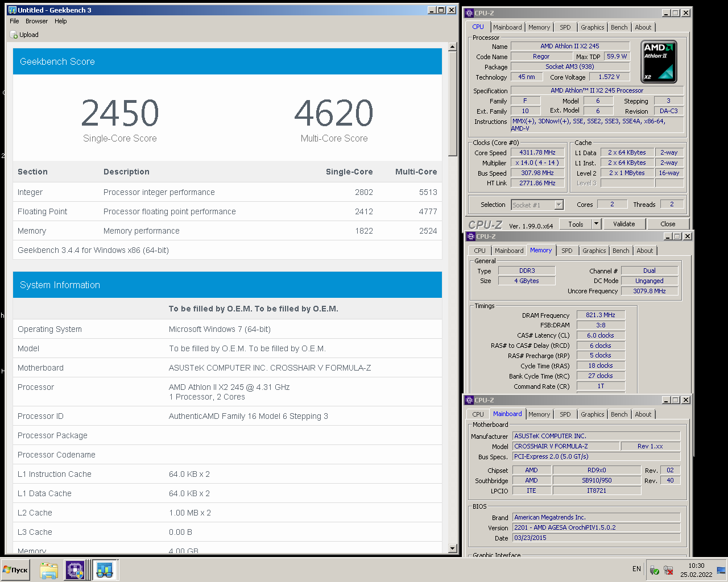The image size is (728, 582).
Task: Click the CPU name field AMD Athlon II X2 245
Action: point(570,46)
